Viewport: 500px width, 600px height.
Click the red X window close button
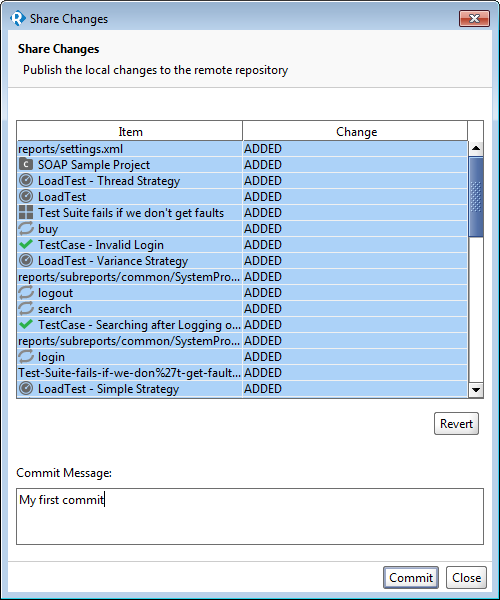(474, 18)
